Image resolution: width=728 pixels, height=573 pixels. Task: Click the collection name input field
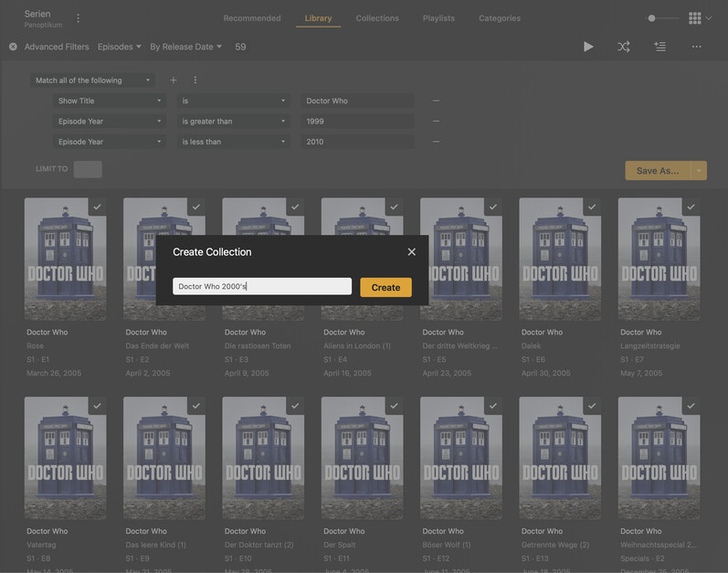pyautogui.click(x=262, y=287)
